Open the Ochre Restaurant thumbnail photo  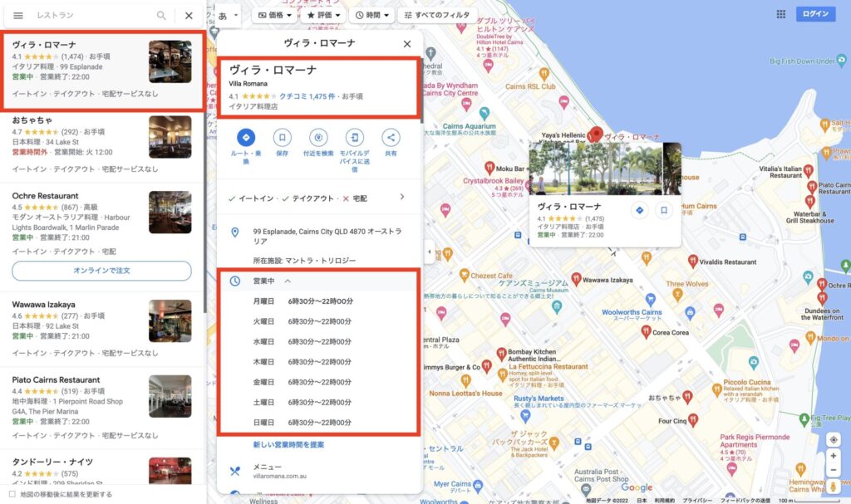[x=170, y=212]
